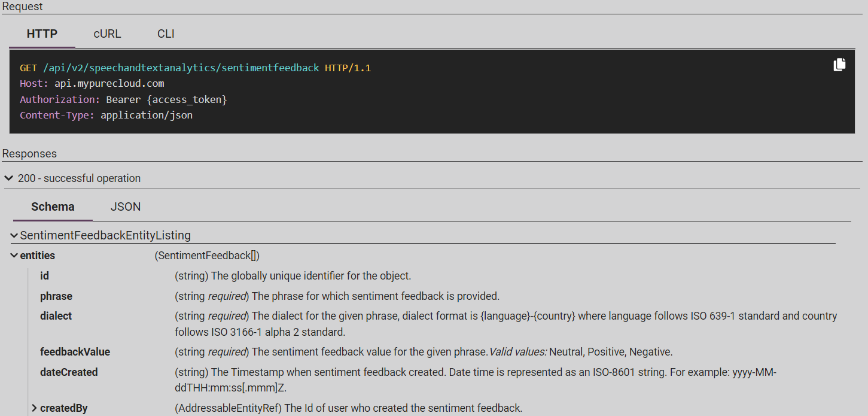Click the id property name
Screen dimensions: 868x416
tap(44, 276)
